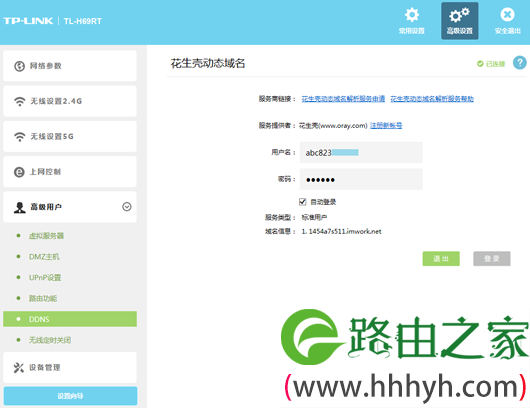Click 安全退出 X icon
This screenshot has height=408, width=530.
coord(507,15)
